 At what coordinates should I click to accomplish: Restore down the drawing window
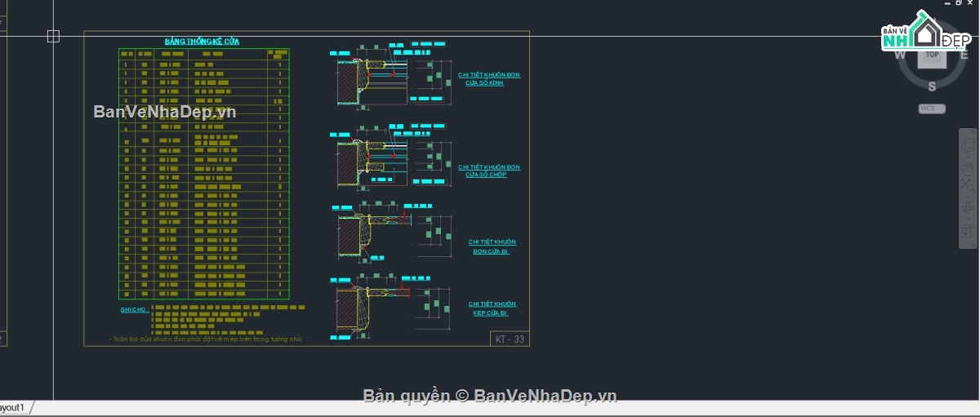(960, 2)
